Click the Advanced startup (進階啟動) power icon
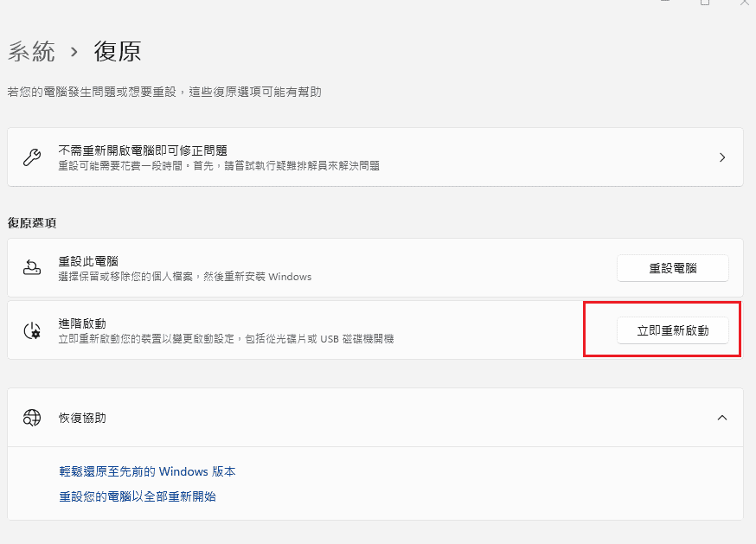 click(32, 330)
